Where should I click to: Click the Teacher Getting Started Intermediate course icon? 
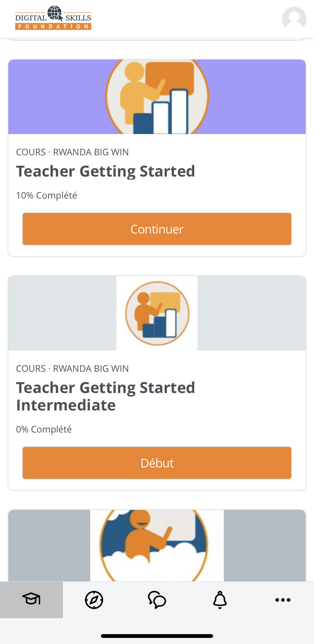point(157,312)
